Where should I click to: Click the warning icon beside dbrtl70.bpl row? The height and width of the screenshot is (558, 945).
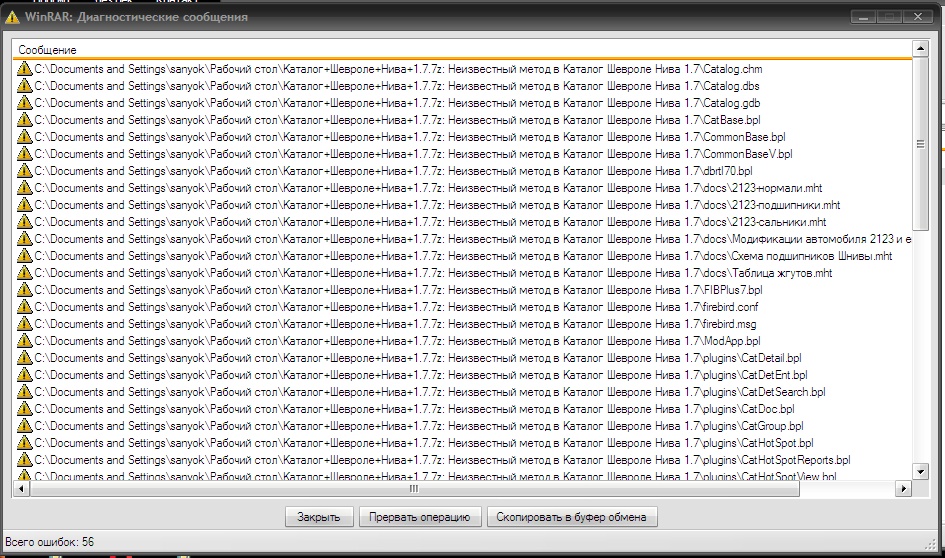(x=24, y=171)
